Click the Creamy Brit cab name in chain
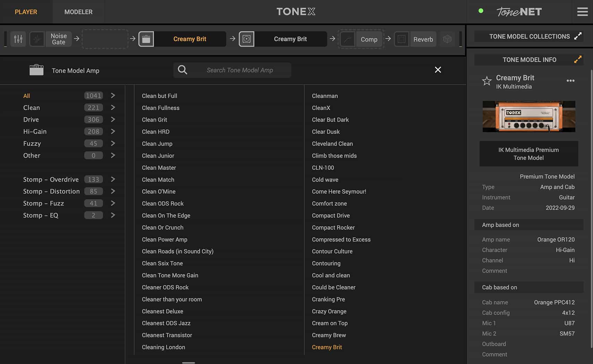Image resolution: width=593 pixels, height=364 pixels. click(290, 39)
